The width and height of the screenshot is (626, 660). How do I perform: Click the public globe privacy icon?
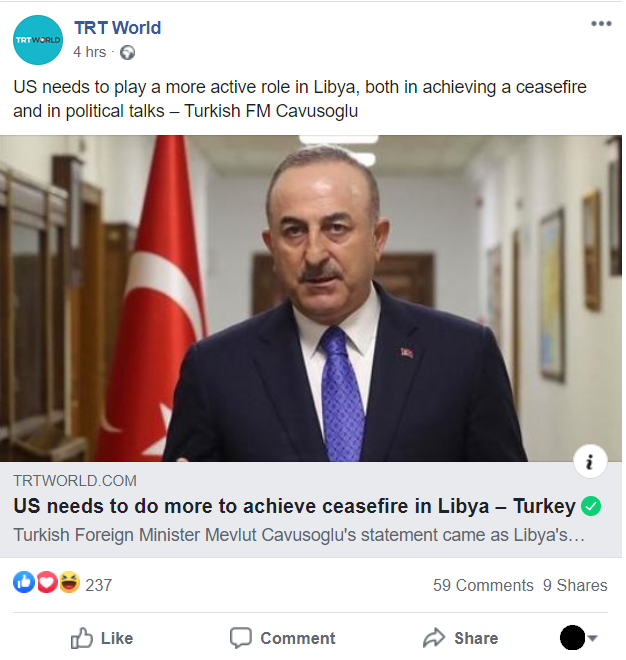(x=128, y=53)
